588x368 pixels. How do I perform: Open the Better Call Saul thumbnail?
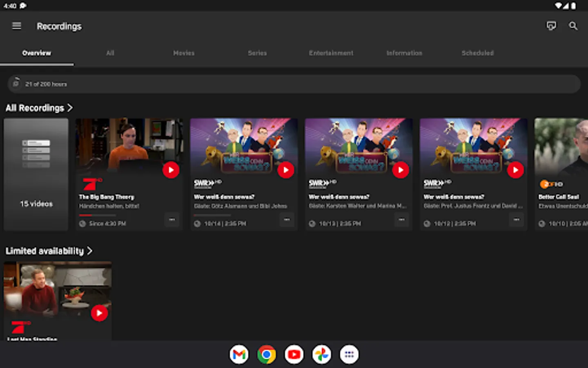tap(561, 146)
